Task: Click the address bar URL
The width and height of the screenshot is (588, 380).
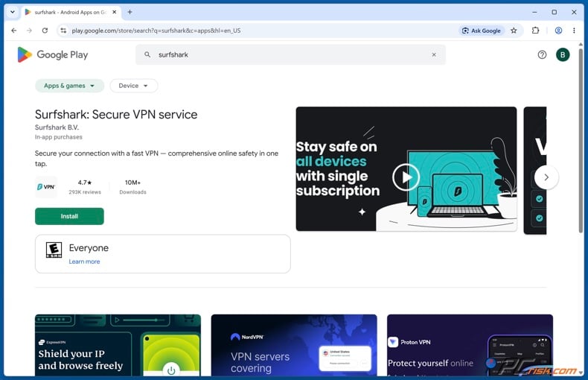Action: click(x=156, y=31)
